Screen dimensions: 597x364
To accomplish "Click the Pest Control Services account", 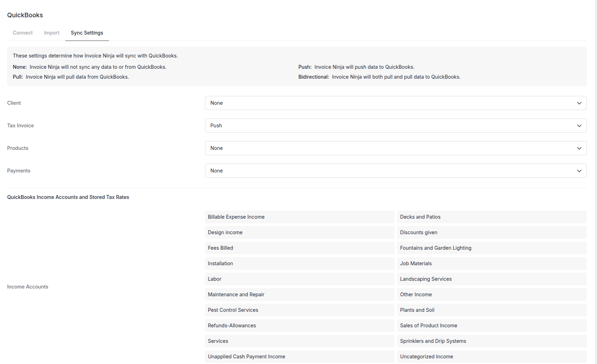I will click(300, 310).
